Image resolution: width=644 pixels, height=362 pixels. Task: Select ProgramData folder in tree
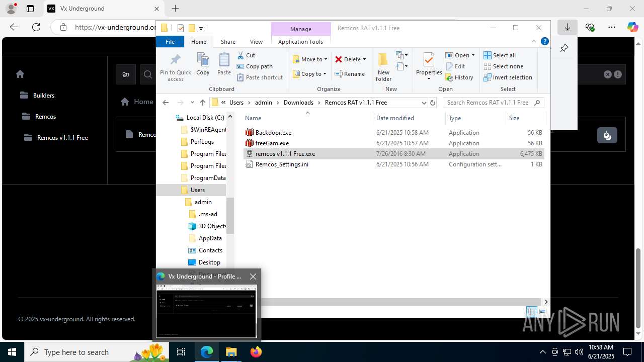coord(208,178)
